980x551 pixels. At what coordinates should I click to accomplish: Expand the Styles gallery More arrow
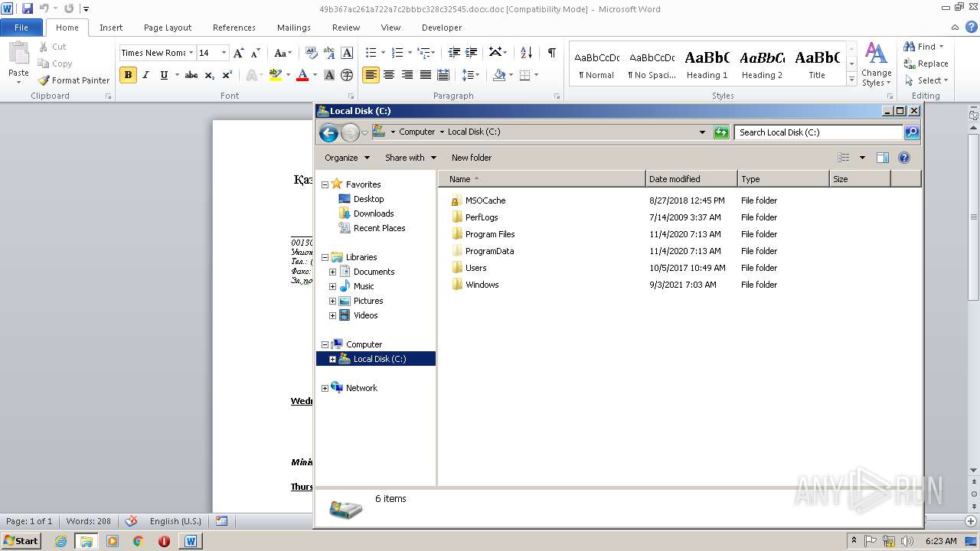[851, 80]
